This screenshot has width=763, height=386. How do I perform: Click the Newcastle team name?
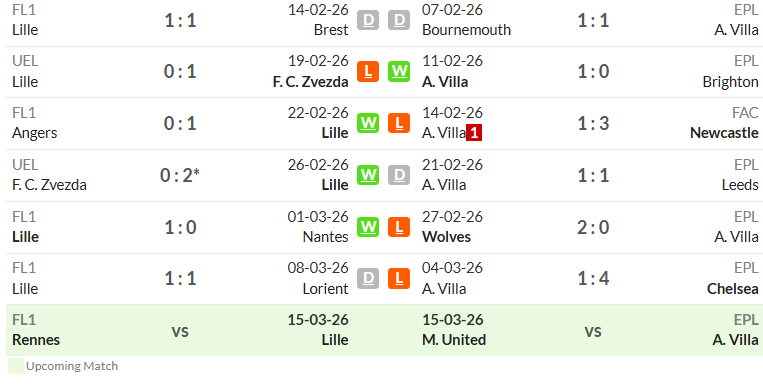(x=724, y=133)
